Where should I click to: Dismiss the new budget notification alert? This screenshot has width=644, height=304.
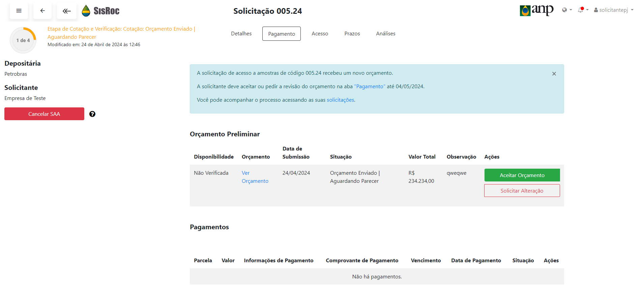click(554, 74)
